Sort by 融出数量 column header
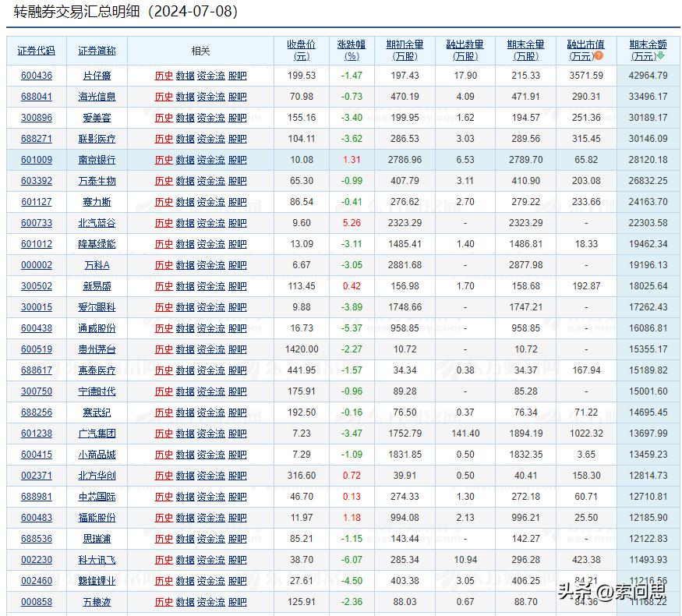 coord(465,50)
